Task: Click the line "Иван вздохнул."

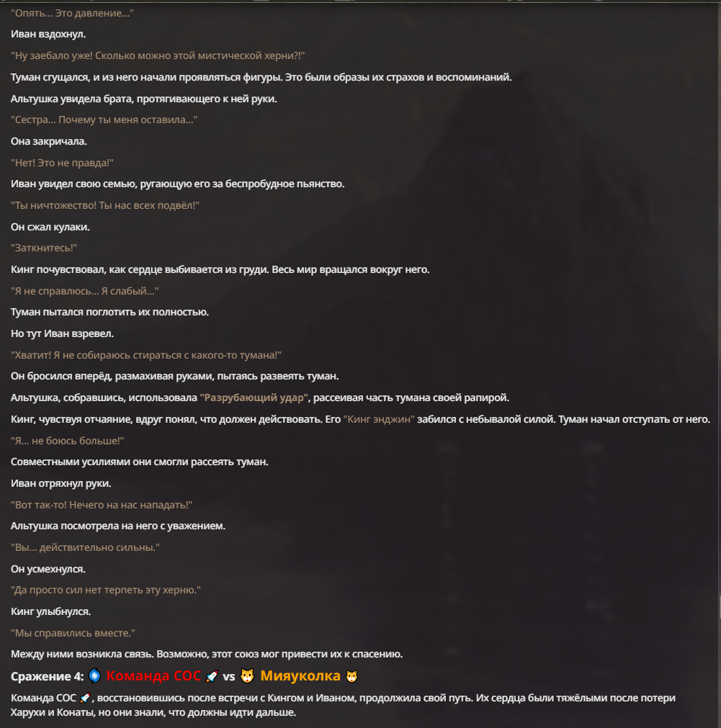Action: coord(48,35)
